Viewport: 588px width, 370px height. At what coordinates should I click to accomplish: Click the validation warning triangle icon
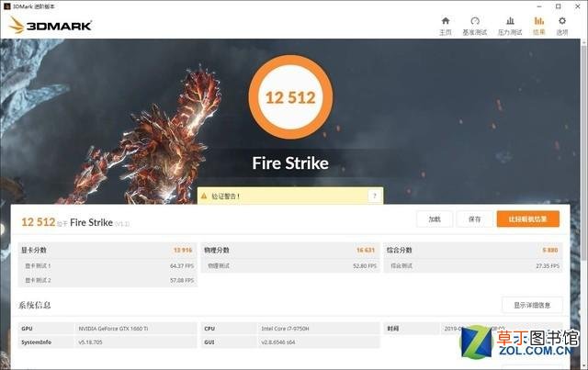204,196
